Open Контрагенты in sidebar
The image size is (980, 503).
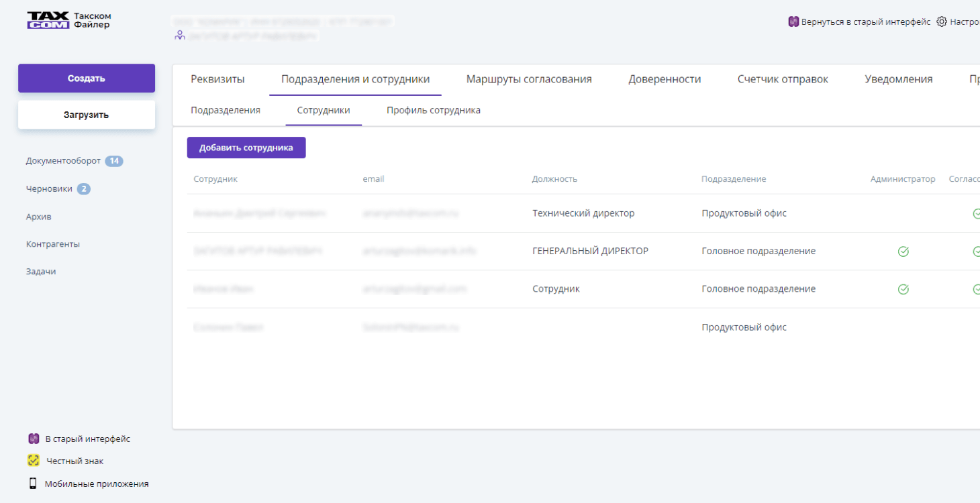tap(53, 244)
